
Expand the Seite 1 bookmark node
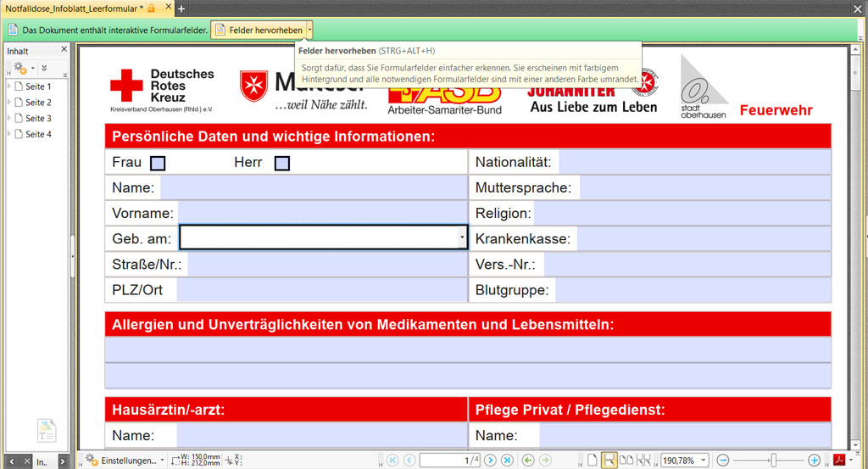[9, 87]
